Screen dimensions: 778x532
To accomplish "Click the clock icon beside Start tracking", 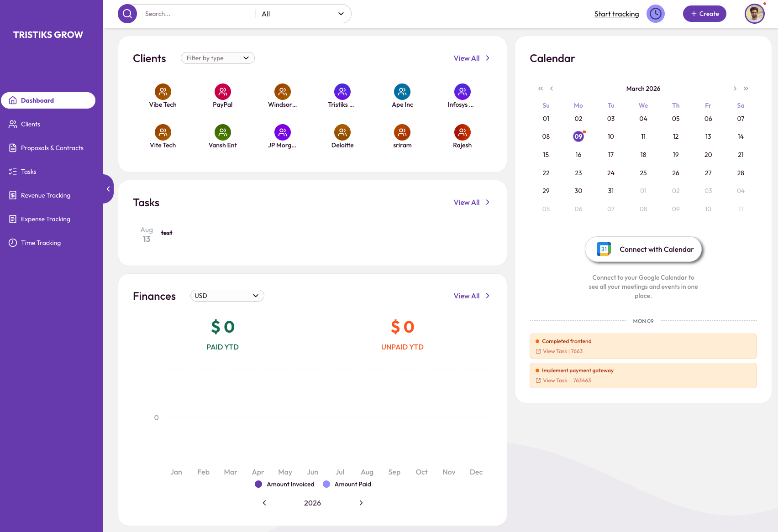I will click(656, 14).
